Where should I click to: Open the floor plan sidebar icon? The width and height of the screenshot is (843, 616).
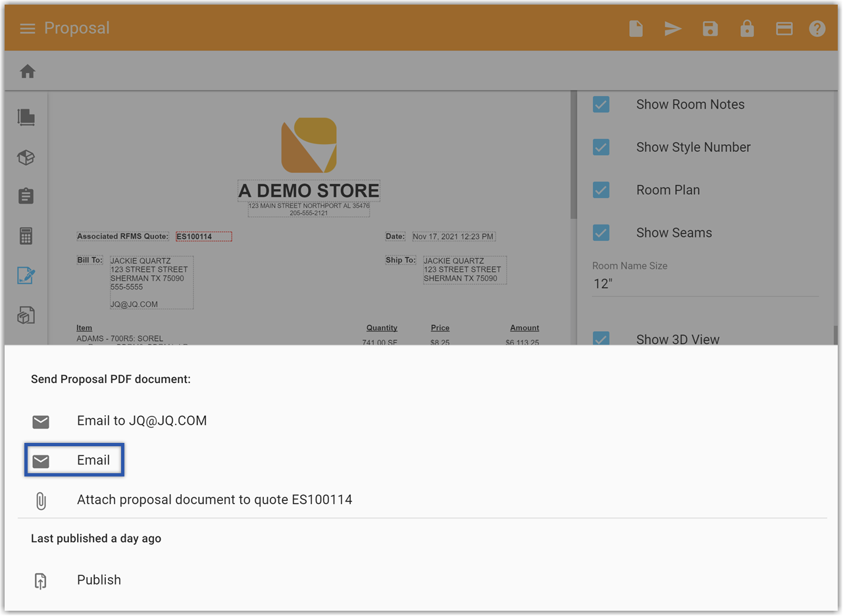pos(26,117)
